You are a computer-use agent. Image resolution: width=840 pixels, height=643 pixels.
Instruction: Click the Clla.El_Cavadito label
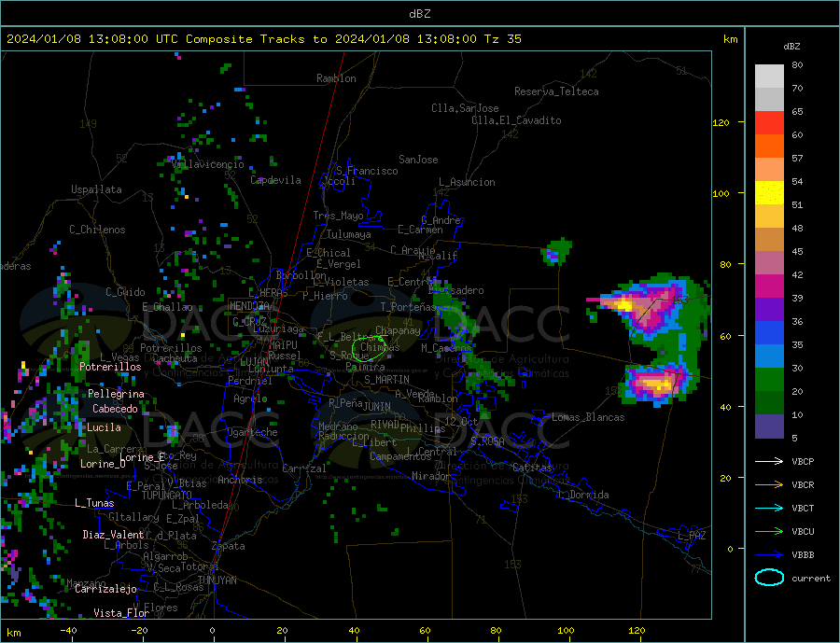point(516,120)
